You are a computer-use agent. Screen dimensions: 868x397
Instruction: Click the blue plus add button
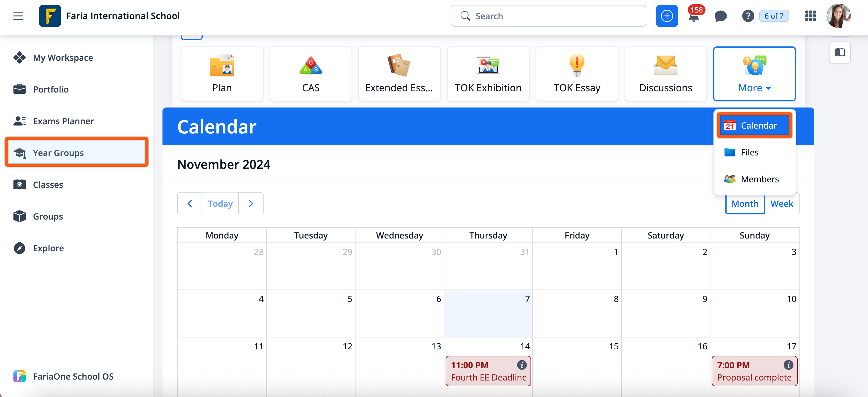tap(666, 16)
